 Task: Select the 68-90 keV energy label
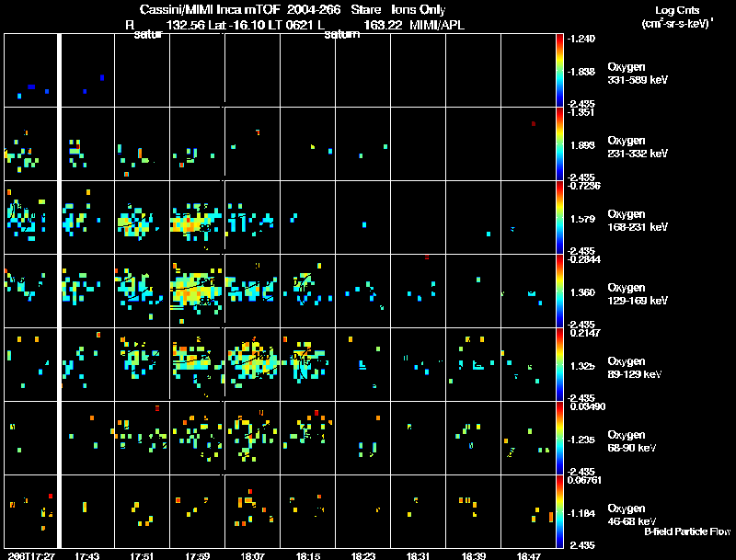click(632, 448)
